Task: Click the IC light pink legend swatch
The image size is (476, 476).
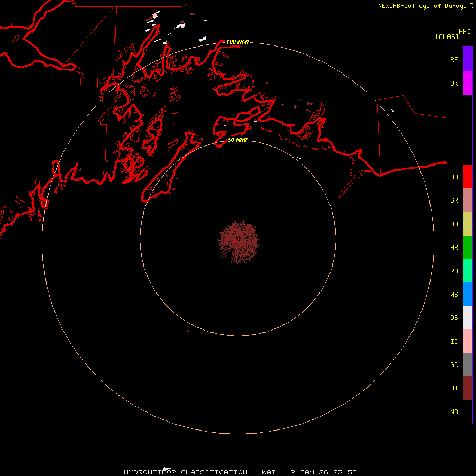Action: [467, 341]
